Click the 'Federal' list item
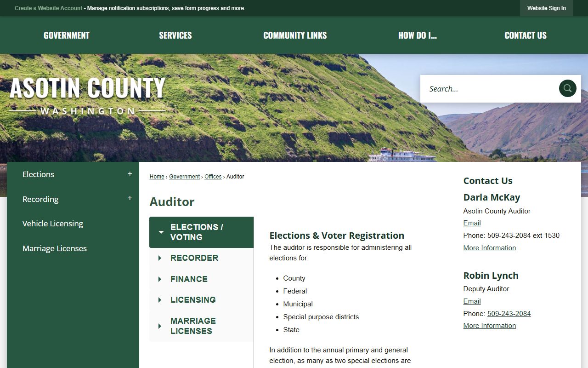The image size is (588, 368). (295, 291)
